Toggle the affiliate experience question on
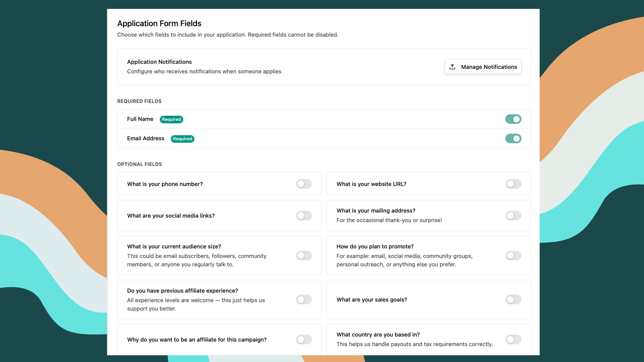 tap(304, 299)
